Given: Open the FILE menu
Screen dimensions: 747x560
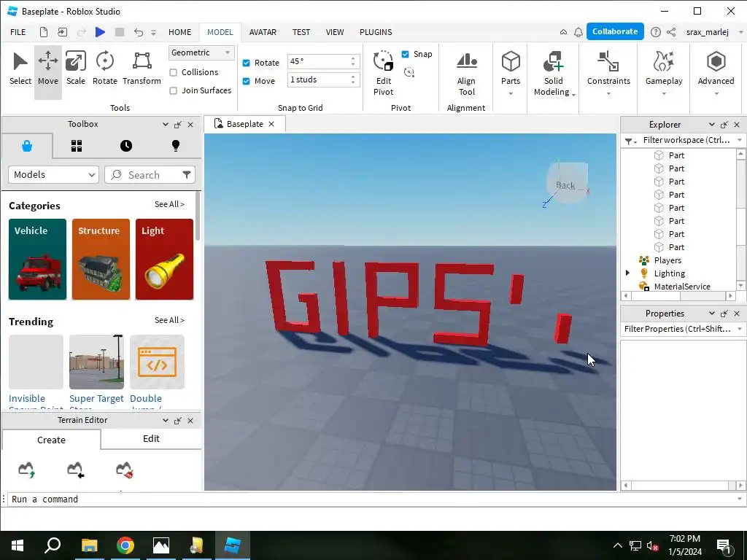Looking at the screenshot, I should 18,32.
